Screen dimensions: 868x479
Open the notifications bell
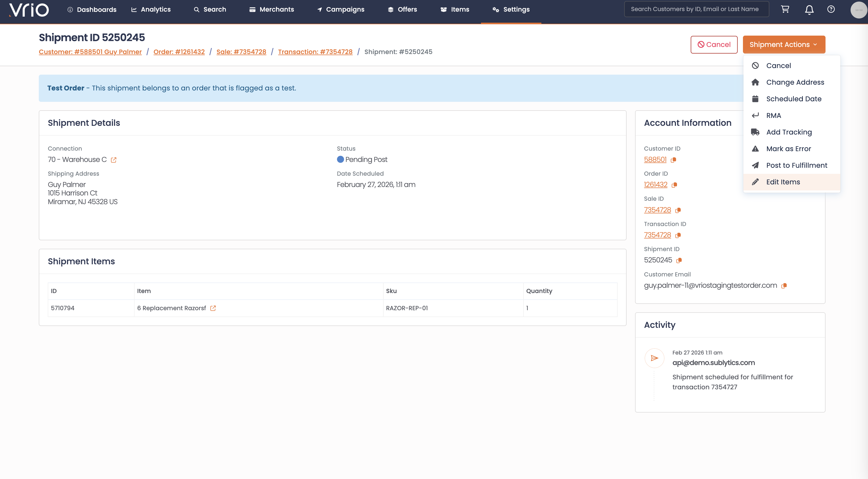click(809, 9)
